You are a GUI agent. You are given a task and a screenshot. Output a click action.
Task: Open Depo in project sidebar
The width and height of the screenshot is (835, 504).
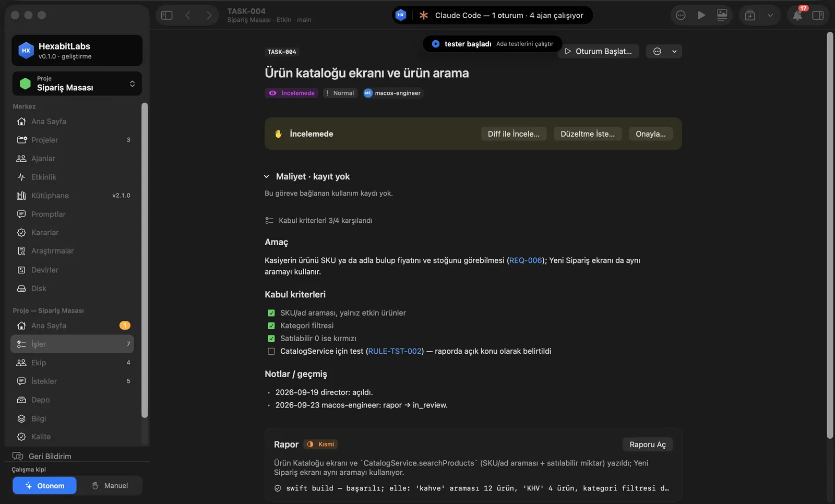pos(72,400)
